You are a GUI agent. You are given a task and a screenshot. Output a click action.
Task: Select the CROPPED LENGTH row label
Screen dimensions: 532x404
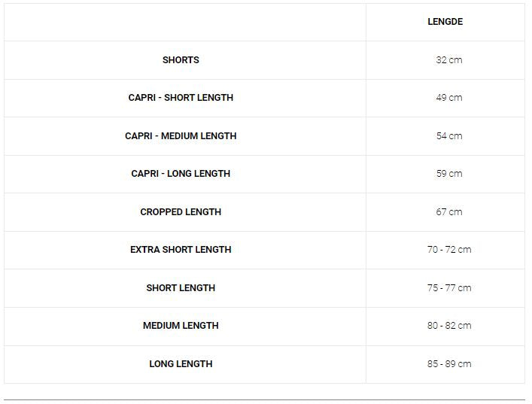(181, 212)
